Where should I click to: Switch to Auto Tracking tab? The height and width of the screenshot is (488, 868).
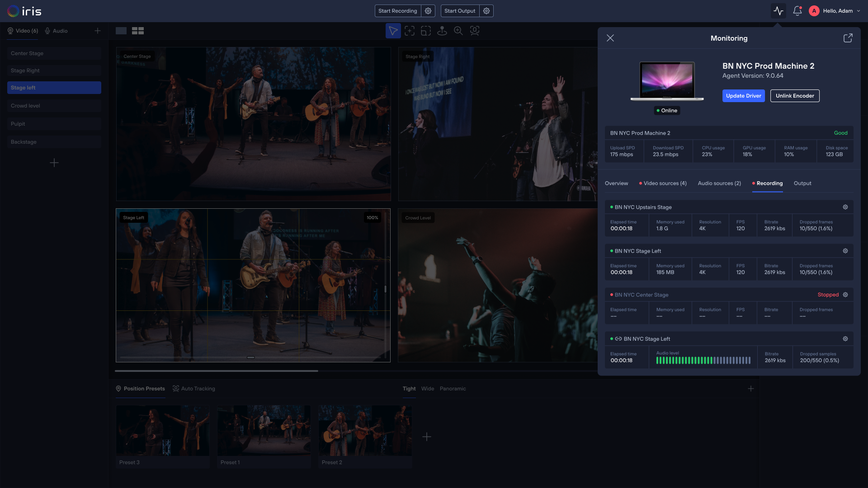tap(194, 389)
